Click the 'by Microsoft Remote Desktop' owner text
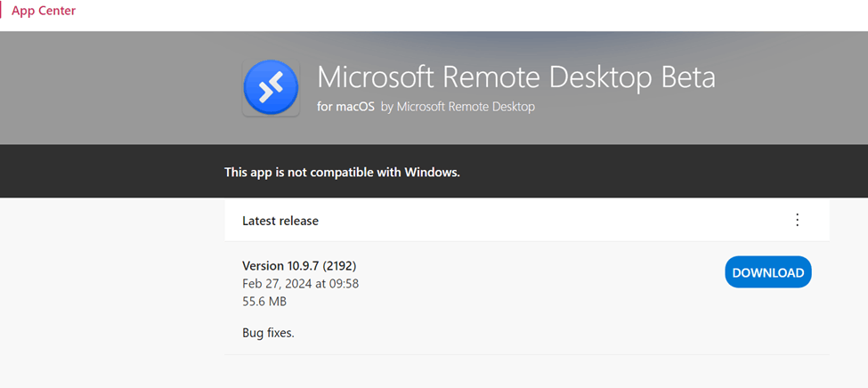 coord(458,107)
